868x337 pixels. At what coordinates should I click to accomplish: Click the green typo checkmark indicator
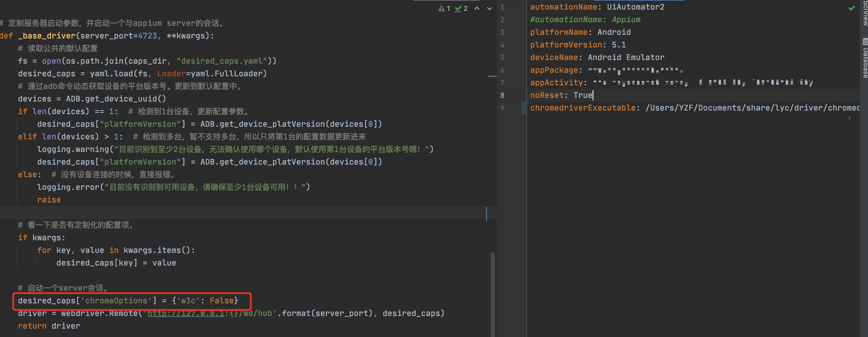458,9
